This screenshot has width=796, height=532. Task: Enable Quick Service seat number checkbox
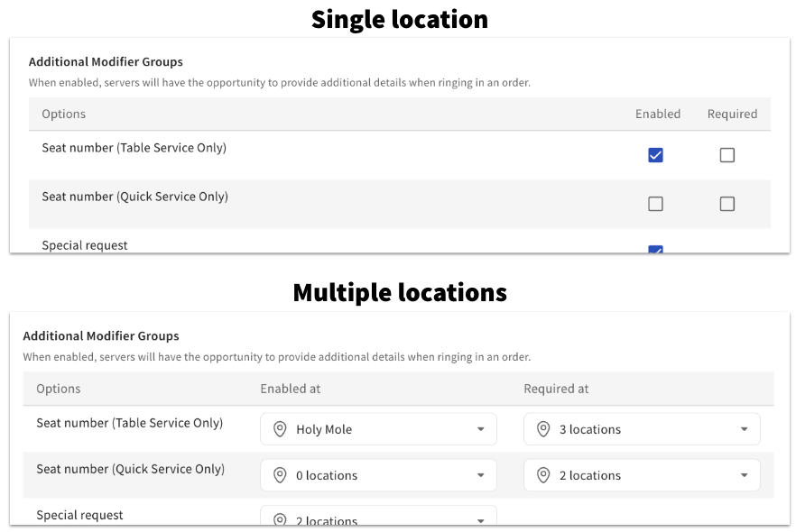(x=655, y=204)
